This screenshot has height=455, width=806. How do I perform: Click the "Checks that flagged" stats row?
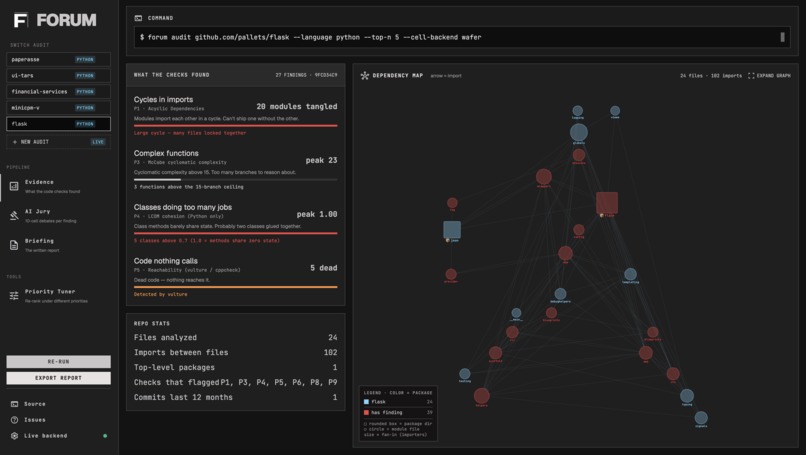click(x=235, y=383)
